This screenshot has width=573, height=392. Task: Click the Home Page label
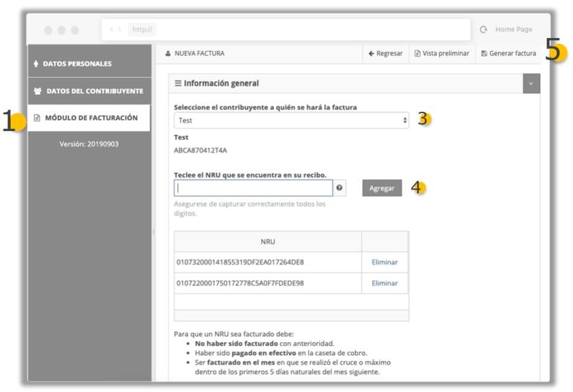point(513,29)
